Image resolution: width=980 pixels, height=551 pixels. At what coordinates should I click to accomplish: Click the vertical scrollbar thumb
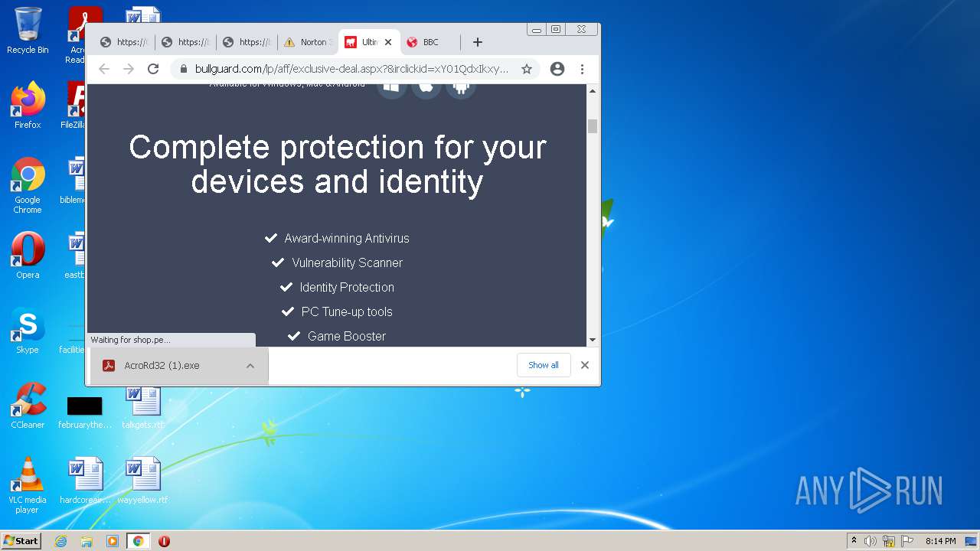593,126
